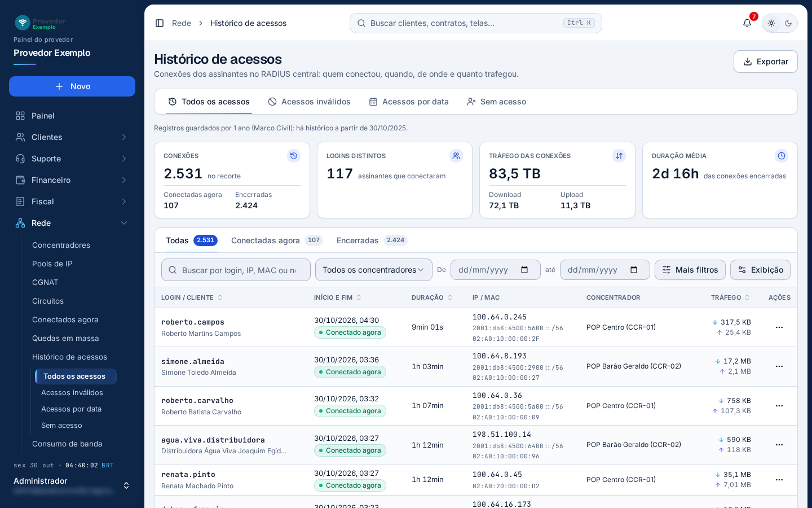This screenshot has width=812, height=508.
Task: Open actions menu for roberto.campos row
Action: coord(779,327)
